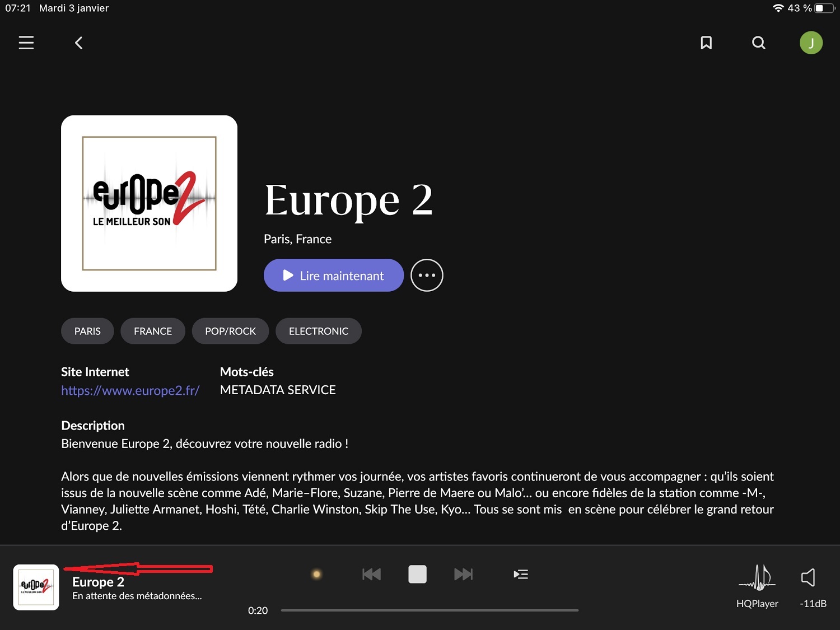Skip to previous track
This screenshot has height=630, width=840.
[371, 574]
